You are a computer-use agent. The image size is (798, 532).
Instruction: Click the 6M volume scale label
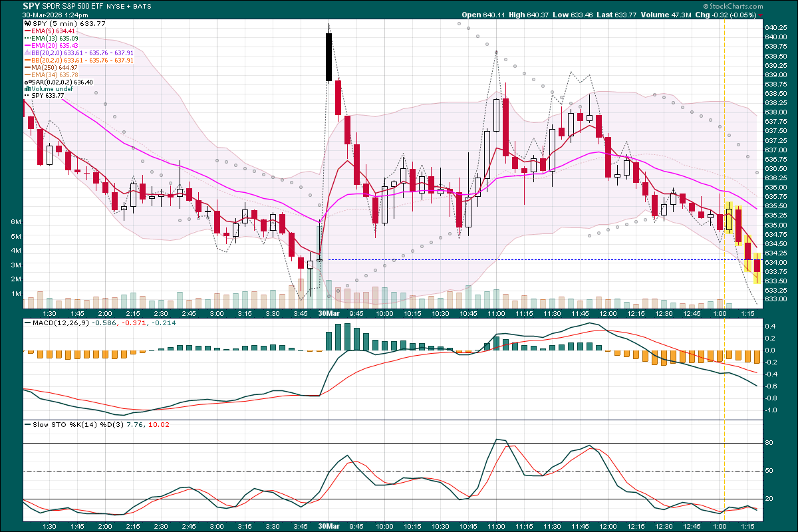(16, 221)
